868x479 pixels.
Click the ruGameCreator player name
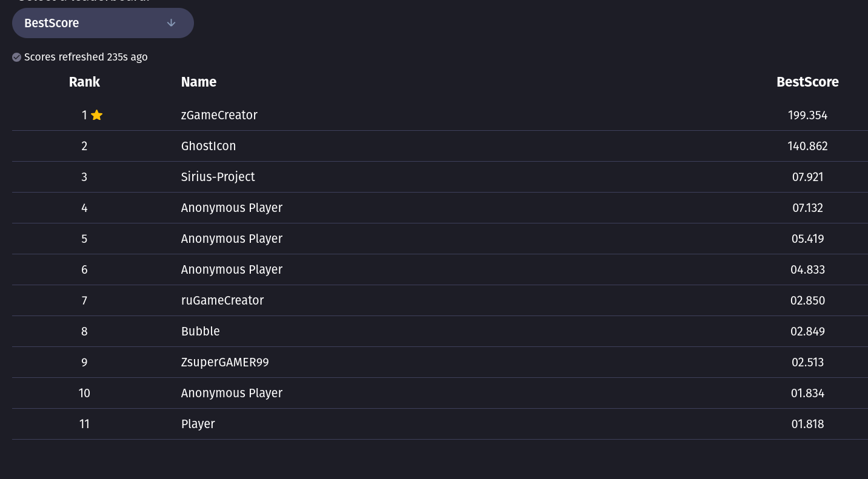tap(222, 300)
